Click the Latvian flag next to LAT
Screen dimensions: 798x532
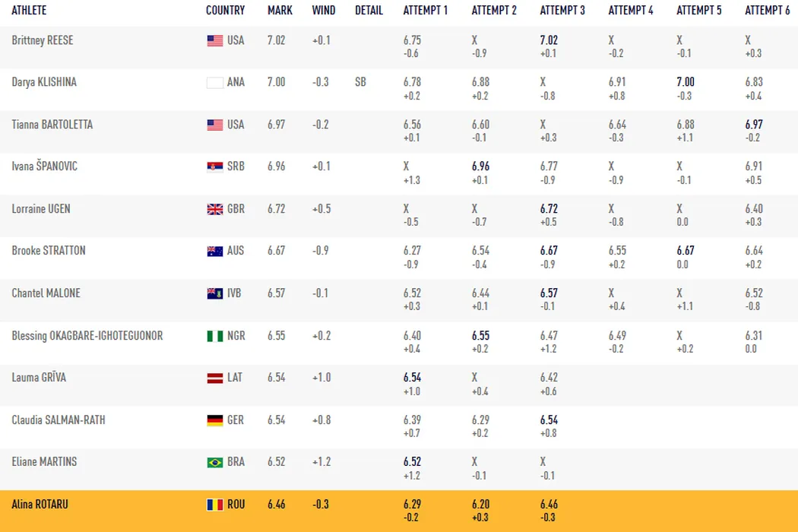click(x=215, y=378)
